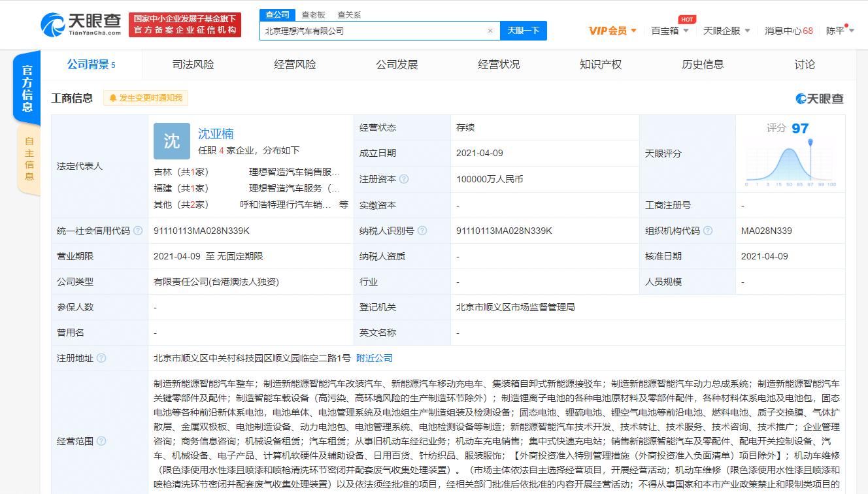Click the Tianyancha home logo
This screenshot has height=494, width=868.
coord(82,24)
